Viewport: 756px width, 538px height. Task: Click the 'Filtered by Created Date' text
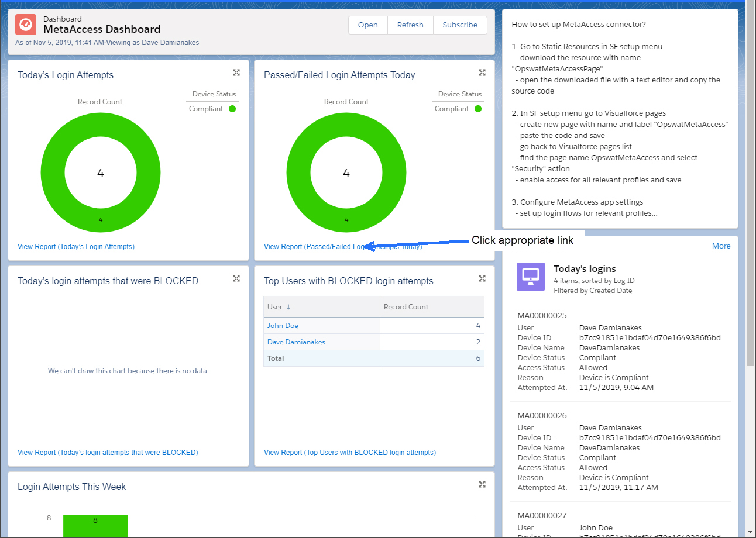click(x=593, y=291)
